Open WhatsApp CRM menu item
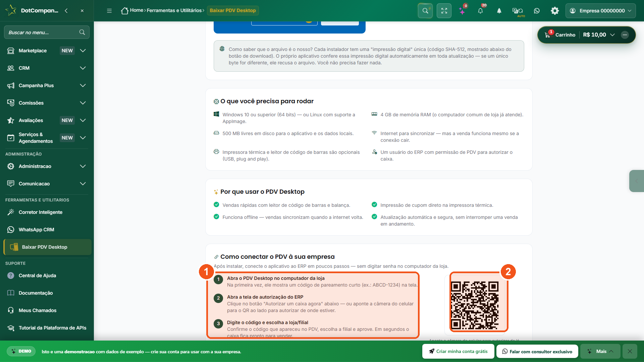 [47, 230]
